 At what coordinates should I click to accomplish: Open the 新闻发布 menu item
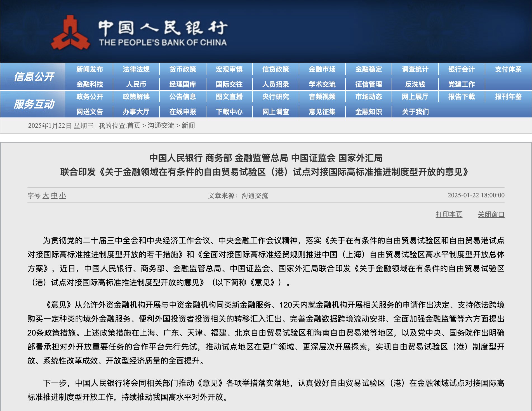90,69
